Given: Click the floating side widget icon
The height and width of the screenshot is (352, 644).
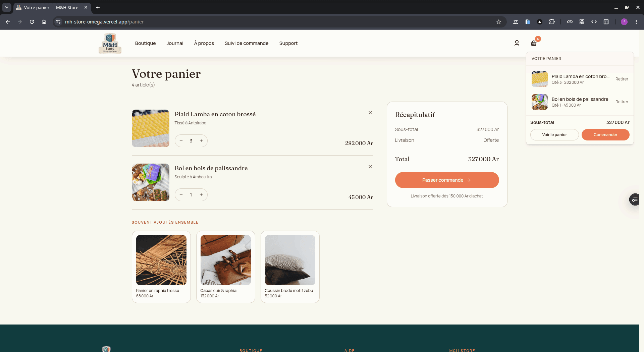Looking at the screenshot, I should (x=634, y=200).
